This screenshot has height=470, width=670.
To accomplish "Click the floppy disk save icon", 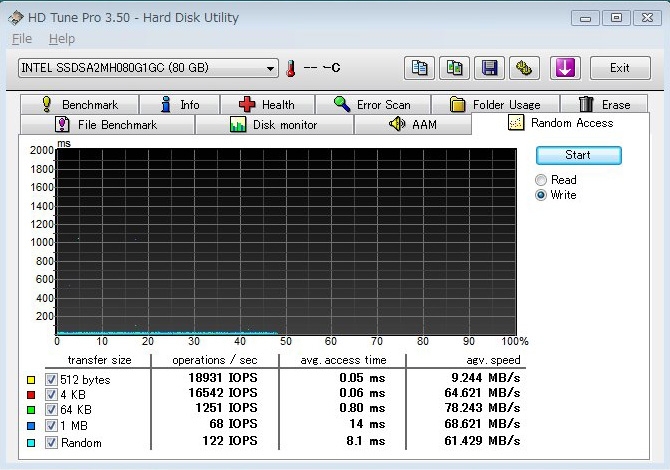I will click(489, 68).
